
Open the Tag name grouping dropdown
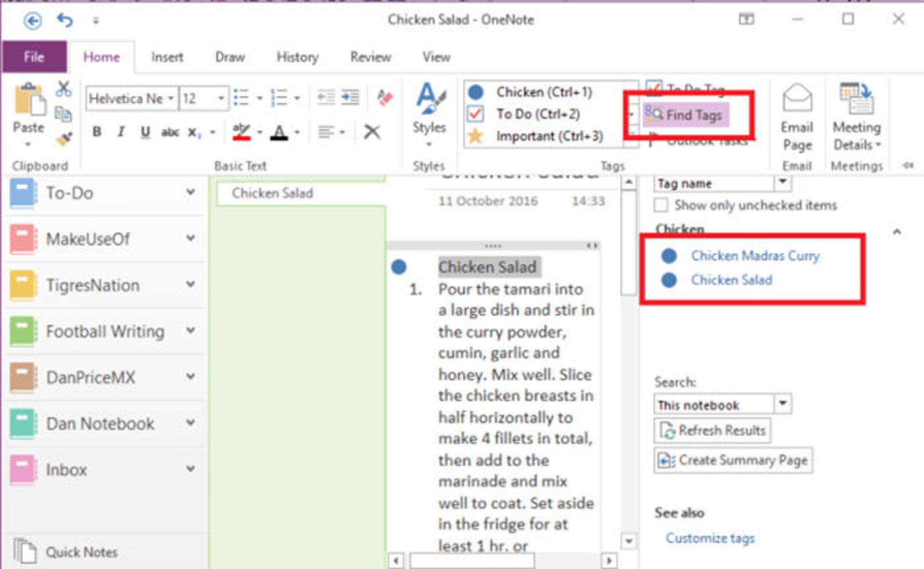pos(783,182)
